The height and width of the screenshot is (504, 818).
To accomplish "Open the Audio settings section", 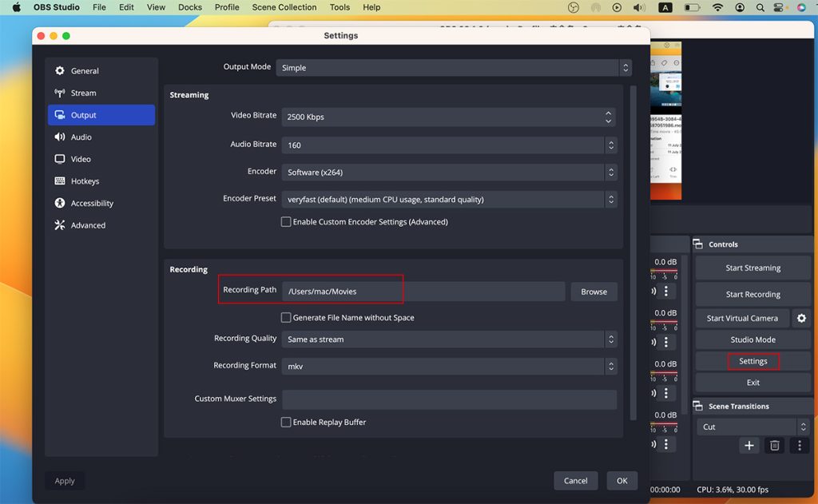I will click(101, 137).
